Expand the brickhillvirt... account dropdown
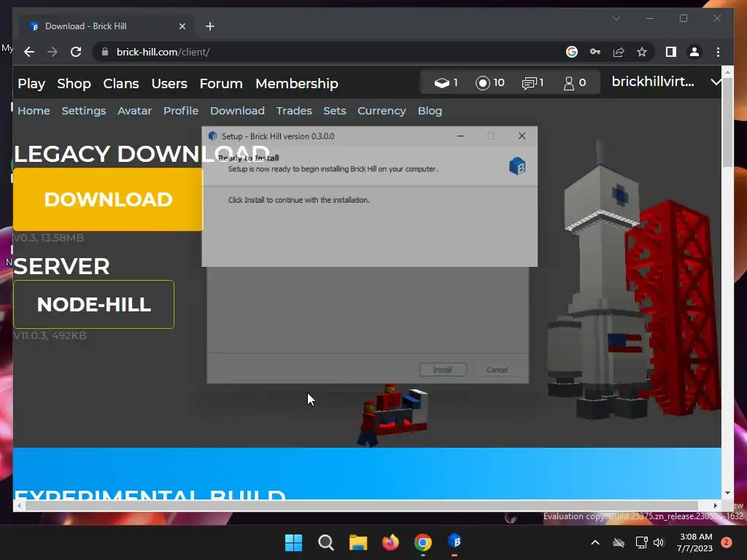The height and width of the screenshot is (560, 747). (715, 82)
